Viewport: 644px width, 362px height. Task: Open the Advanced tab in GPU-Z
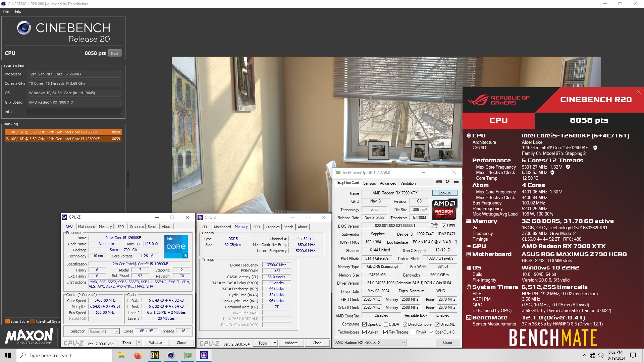pyautogui.click(x=388, y=183)
